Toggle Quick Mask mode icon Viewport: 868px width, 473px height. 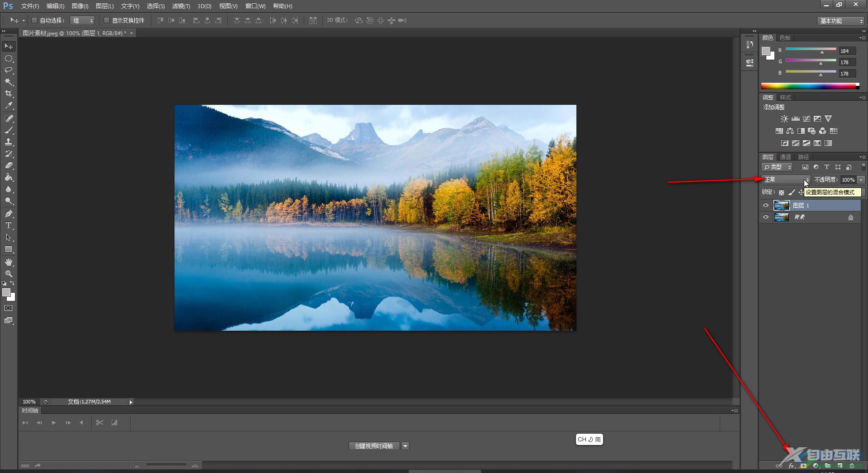click(x=9, y=308)
